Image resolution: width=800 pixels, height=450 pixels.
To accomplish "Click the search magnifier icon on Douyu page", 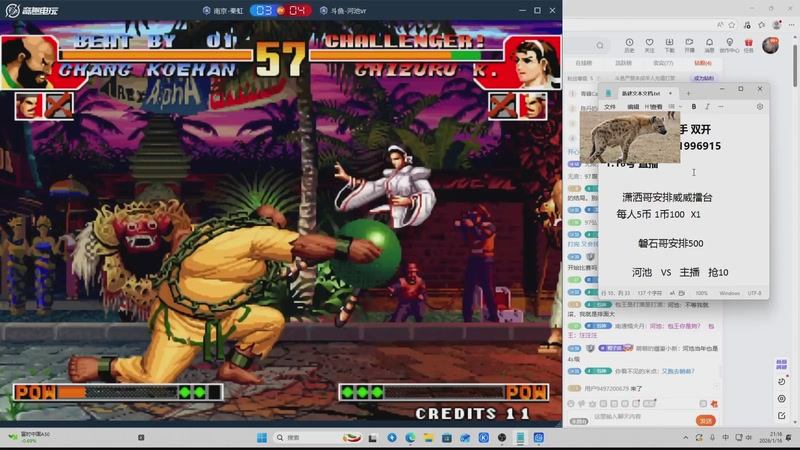I will [600, 45].
